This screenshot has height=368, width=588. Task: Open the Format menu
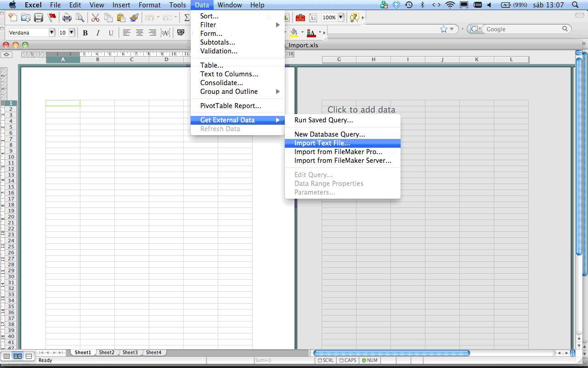coord(150,5)
